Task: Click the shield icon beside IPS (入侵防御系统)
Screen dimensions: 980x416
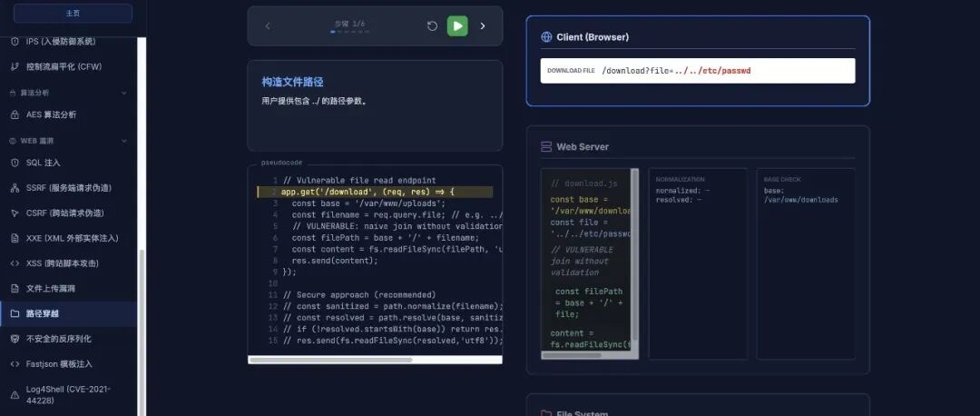Action: click(15, 41)
